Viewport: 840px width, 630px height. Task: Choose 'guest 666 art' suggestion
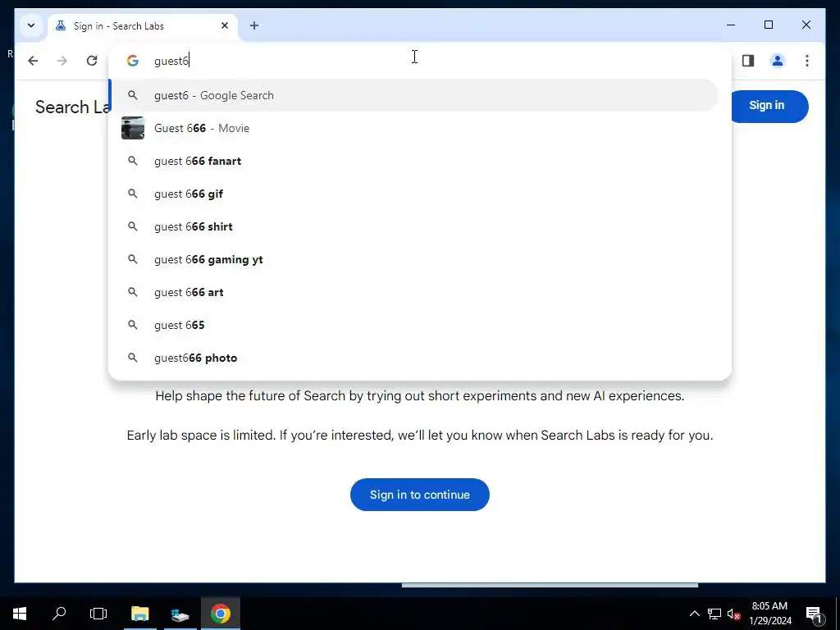click(413, 292)
